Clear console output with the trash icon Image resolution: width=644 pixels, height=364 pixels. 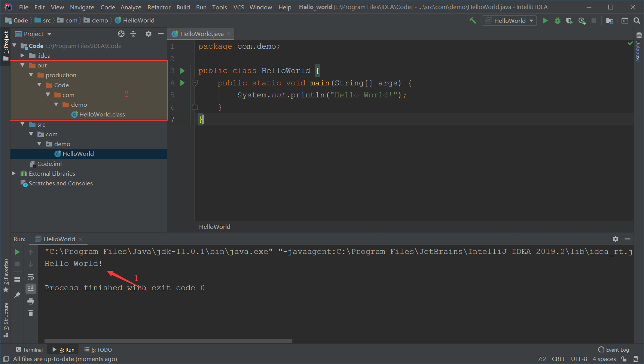(x=31, y=313)
